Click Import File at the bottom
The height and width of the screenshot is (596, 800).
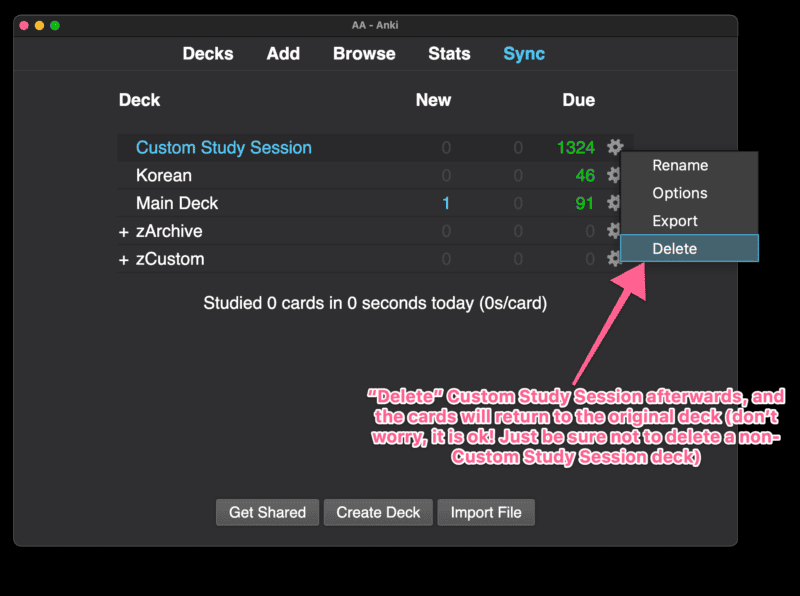[x=486, y=512]
